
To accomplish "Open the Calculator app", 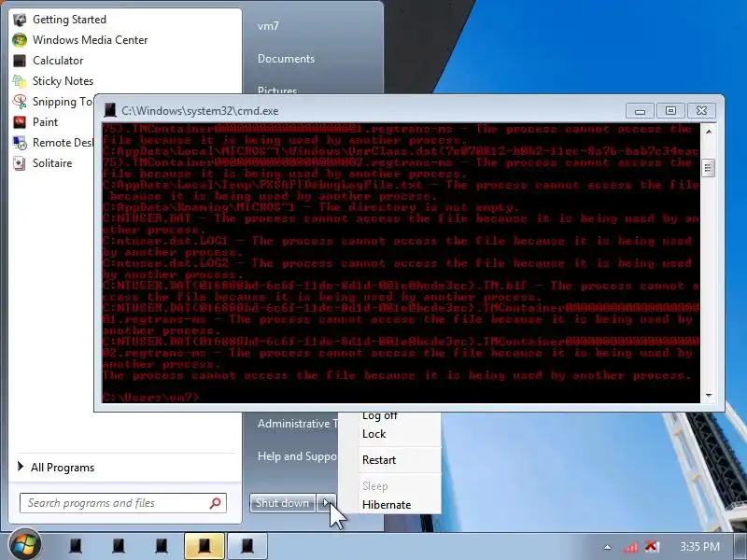I will (x=58, y=61).
